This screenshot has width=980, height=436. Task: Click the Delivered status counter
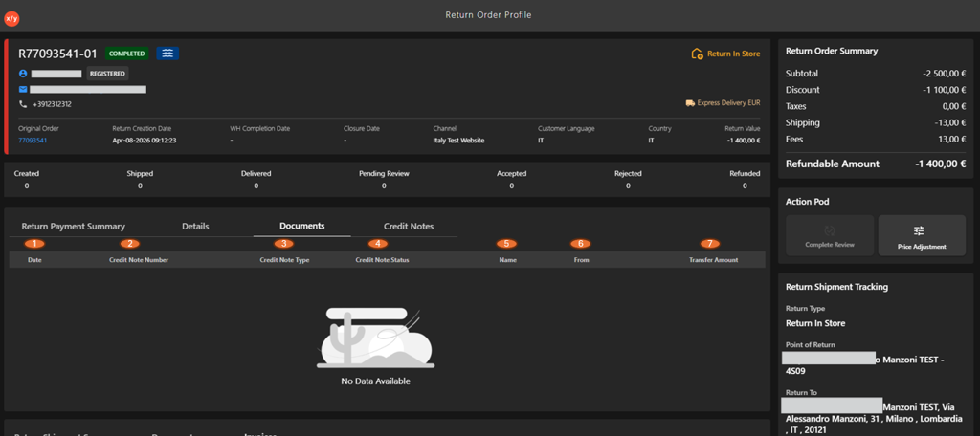(x=256, y=179)
